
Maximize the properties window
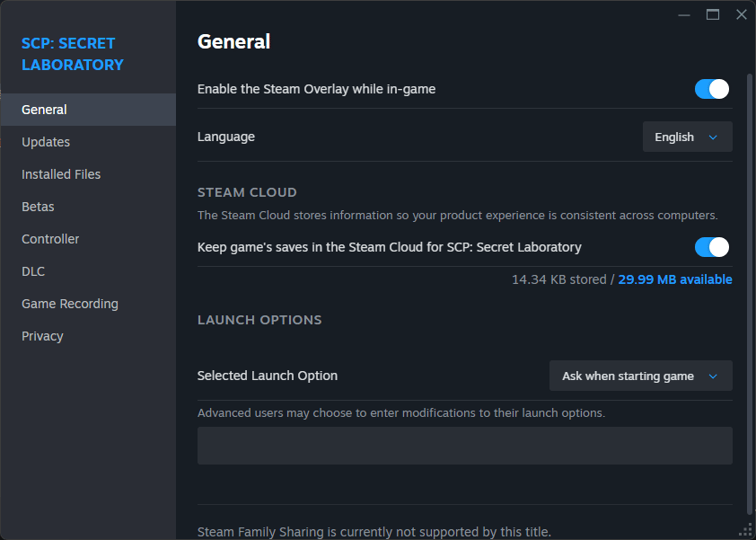pyautogui.click(x=713, y=15)
